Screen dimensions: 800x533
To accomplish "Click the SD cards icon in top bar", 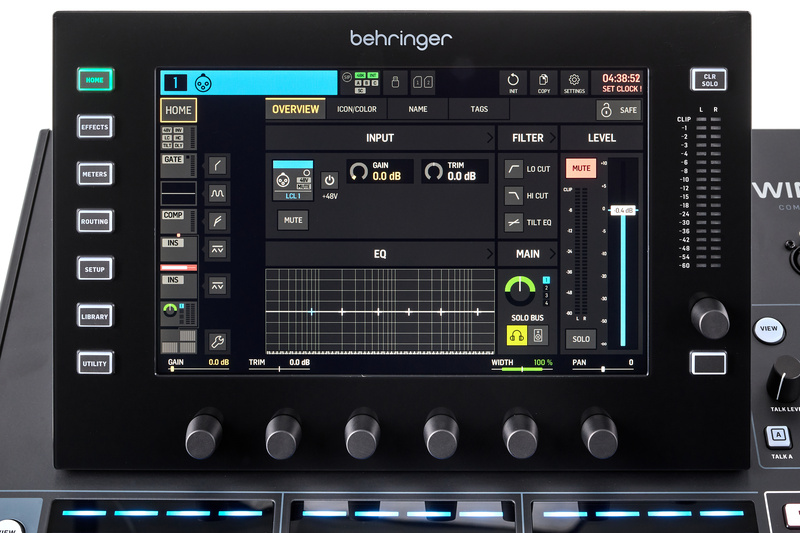I will (x=423, y=82).
